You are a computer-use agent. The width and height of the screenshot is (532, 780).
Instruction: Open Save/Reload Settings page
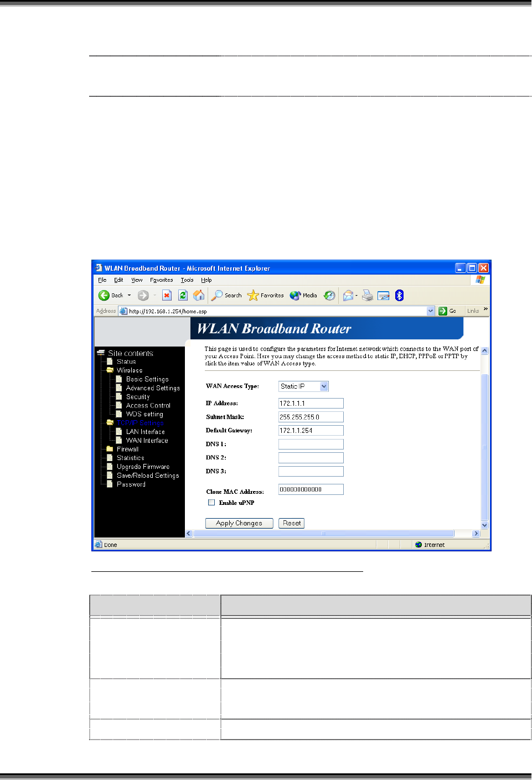click(148, 476)
